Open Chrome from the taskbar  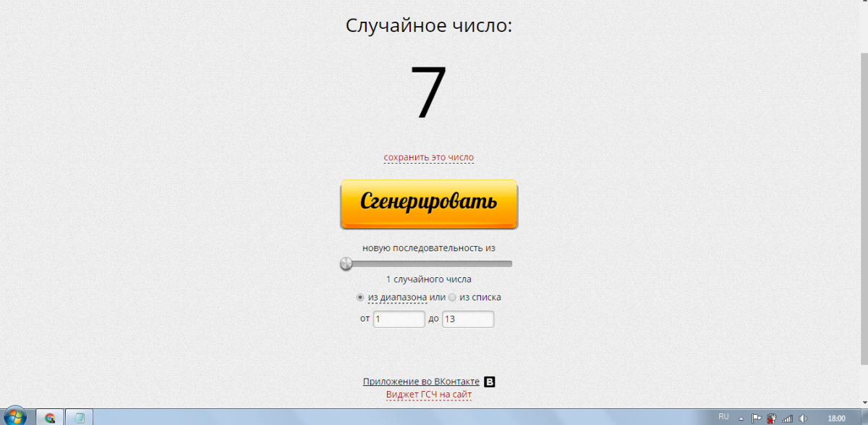click(50, 417)
